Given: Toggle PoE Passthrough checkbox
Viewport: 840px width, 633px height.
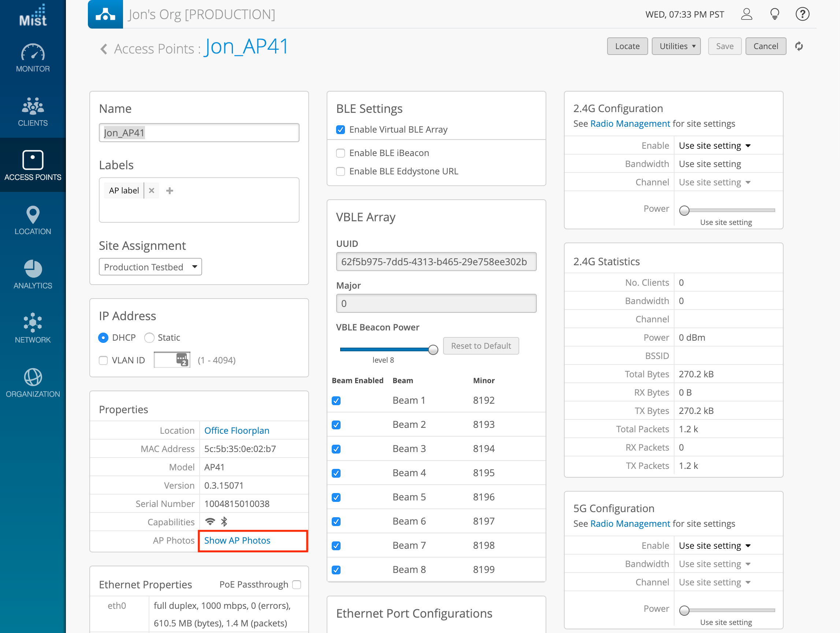Looking at the screenshot, I should [x=297, y=584].
